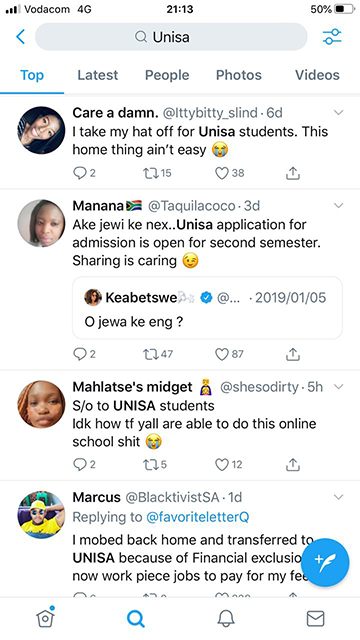The width and height of the screenshot is (360, 640).
Task: Reply to Mahlatse's midget's tweet
Action: coord(84,464)
